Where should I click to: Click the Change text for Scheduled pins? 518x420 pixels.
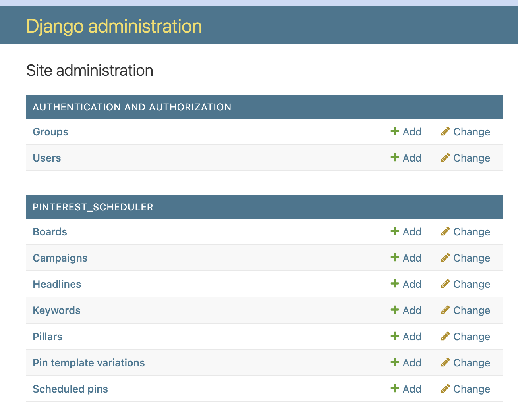coord(472,389)
